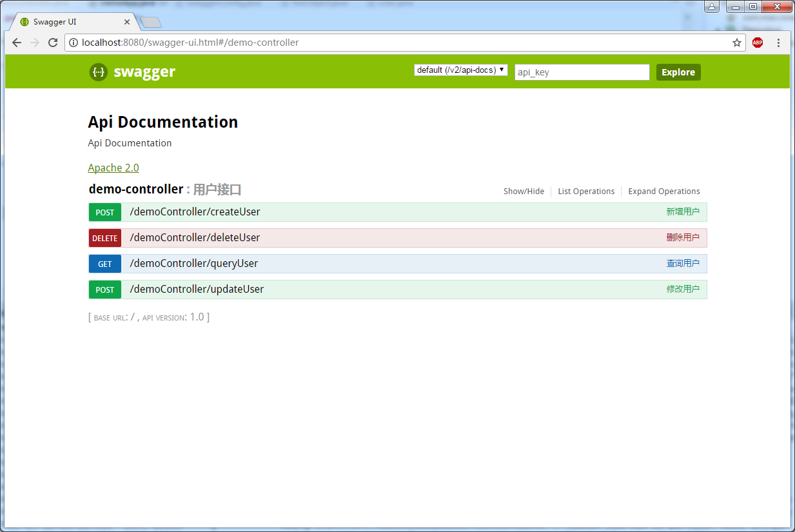795x532 pixels.
Task: Minimize the browser window
Action: [734, 6]
